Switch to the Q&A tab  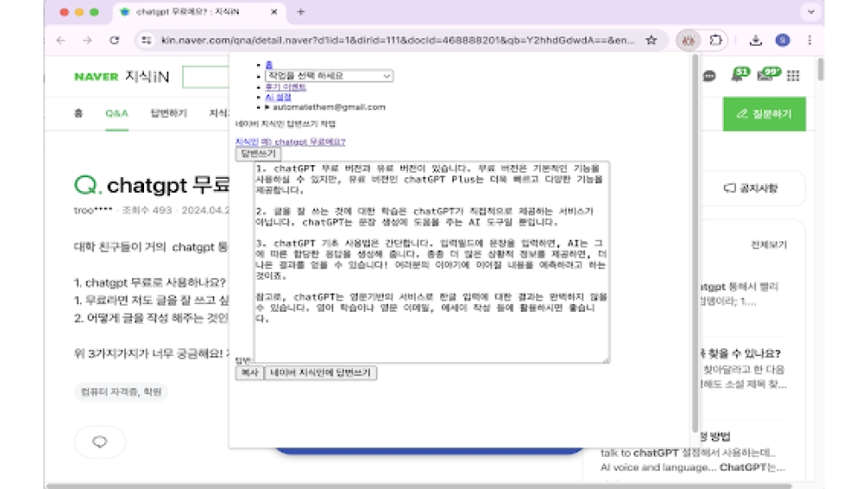tap(116, 113)
